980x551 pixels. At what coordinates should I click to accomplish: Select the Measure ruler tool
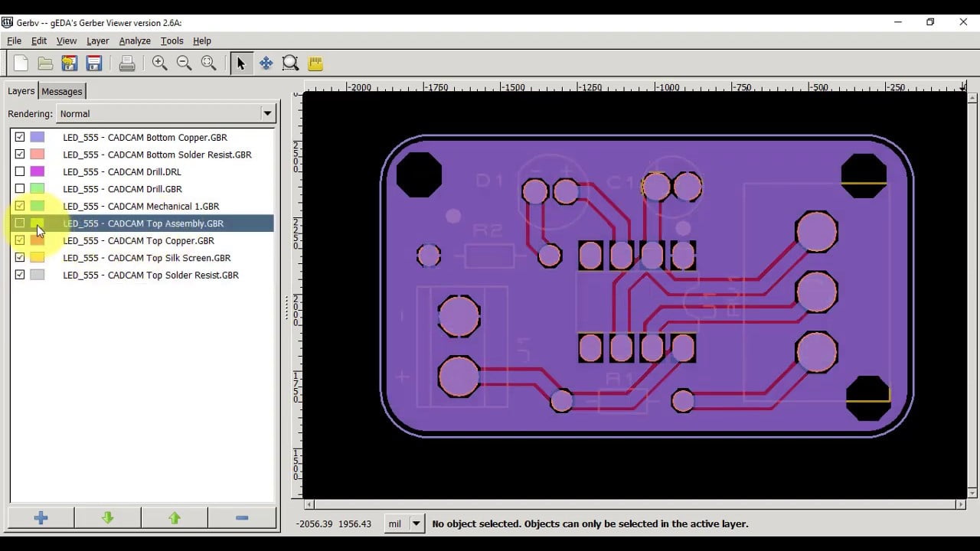[315, 64]
